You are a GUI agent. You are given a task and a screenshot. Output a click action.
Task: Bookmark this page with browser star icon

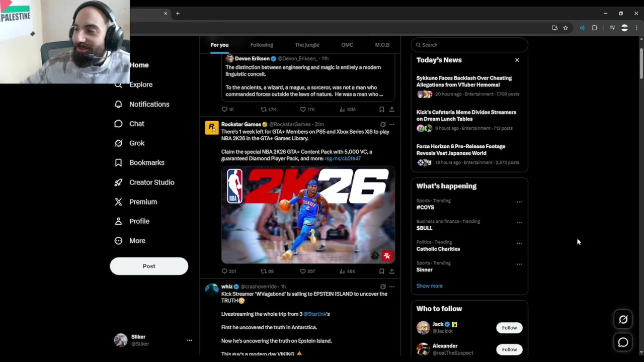(x=566, y=28)
